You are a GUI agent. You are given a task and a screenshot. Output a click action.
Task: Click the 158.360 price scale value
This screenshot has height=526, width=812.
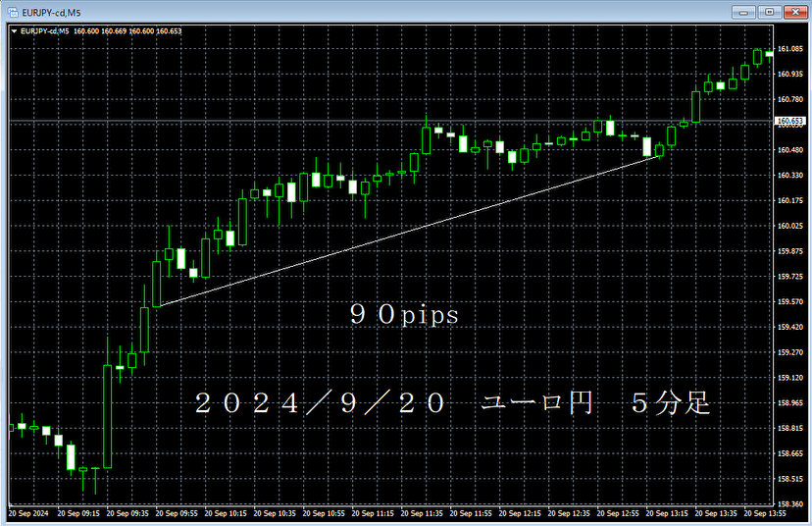click(789, 503)
